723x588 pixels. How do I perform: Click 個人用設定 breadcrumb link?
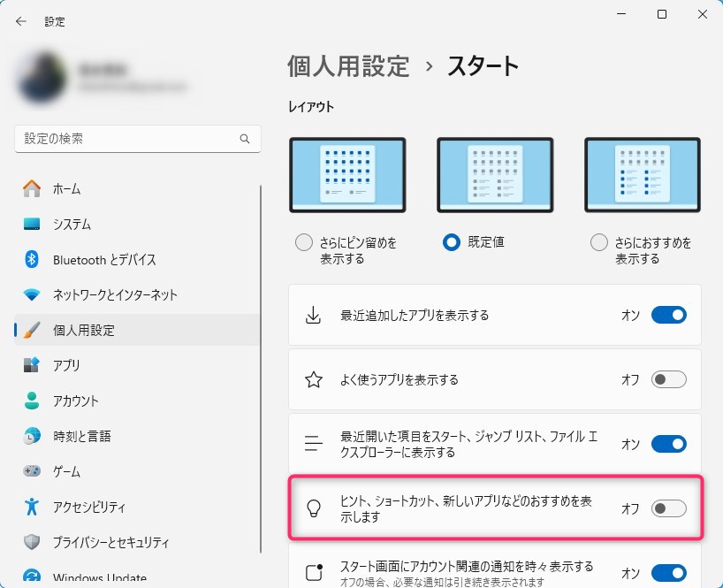click(x=348, y=65)
